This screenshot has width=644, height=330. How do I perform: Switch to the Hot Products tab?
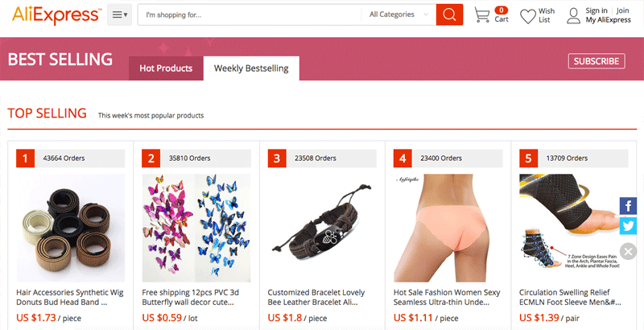click(x=166, y=68)
